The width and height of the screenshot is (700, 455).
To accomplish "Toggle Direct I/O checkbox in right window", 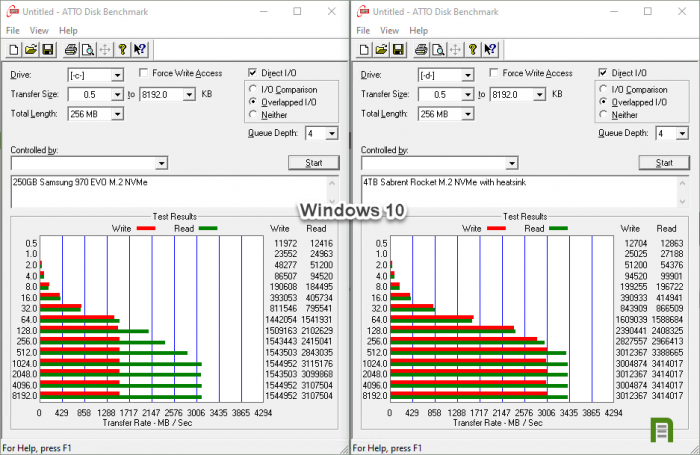I will pyautogui.click(x=603, y=73).
